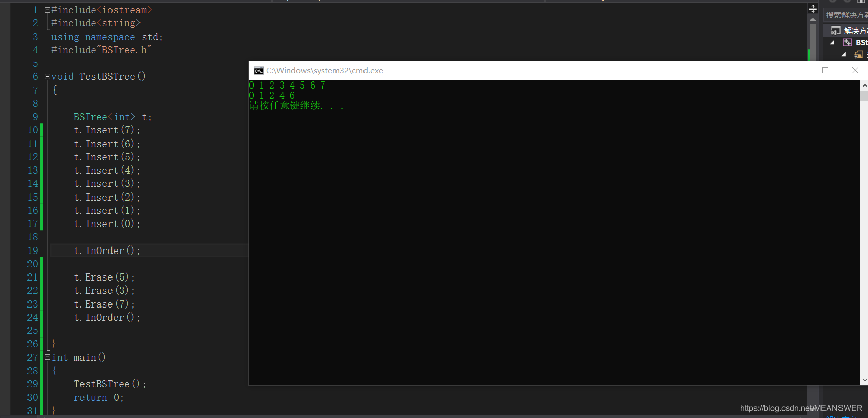Click the solution search field
Viewport: 868px width, 418px height.
click(x=846, y=15)
